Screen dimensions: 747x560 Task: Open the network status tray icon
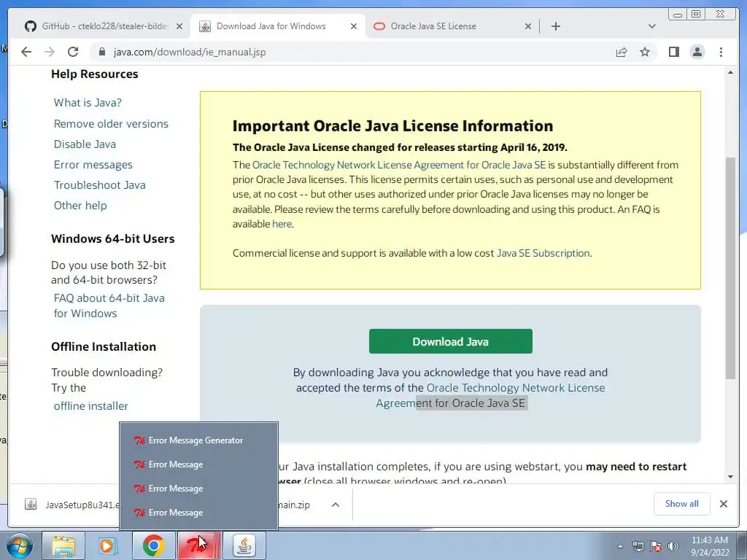click(638, 546)
